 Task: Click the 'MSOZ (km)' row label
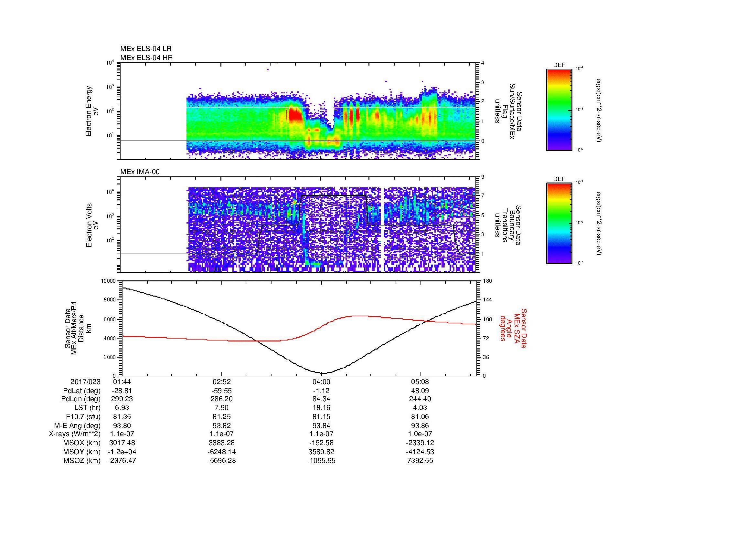[x=82, y=461]
